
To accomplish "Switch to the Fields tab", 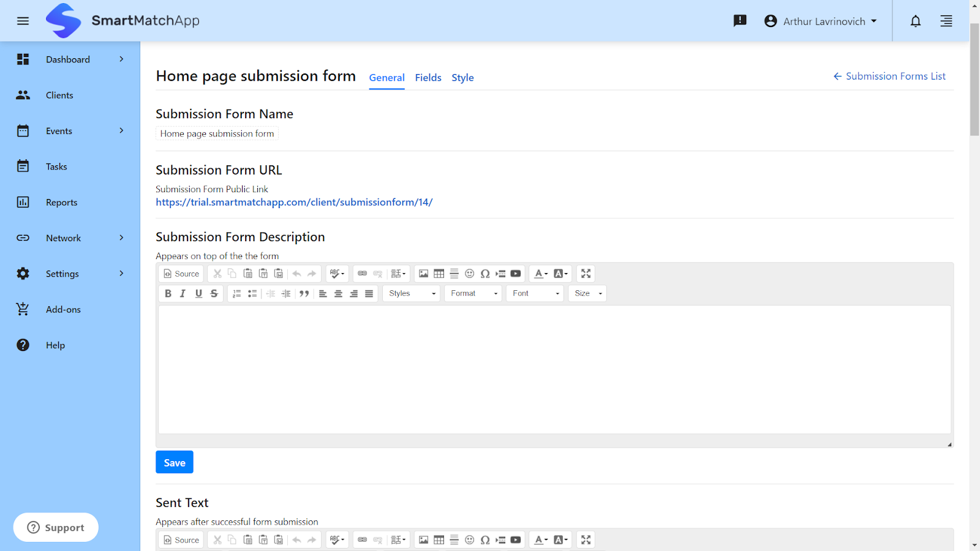I will point(428,77).
